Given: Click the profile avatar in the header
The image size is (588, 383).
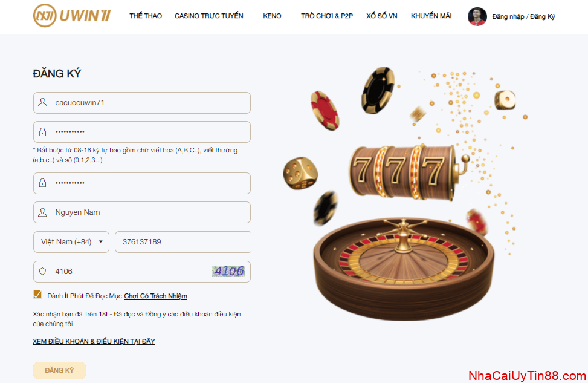Looking at the screenshot, I should pos(477,16).
